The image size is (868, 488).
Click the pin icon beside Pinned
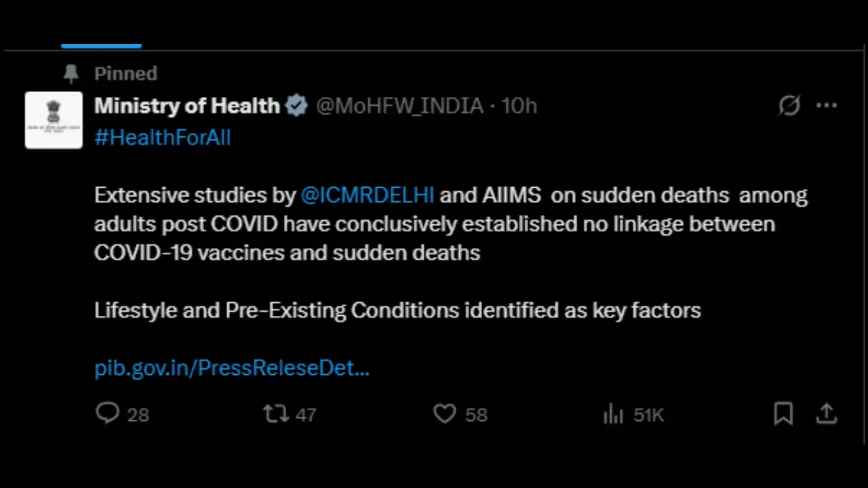[x=71, y=73]
